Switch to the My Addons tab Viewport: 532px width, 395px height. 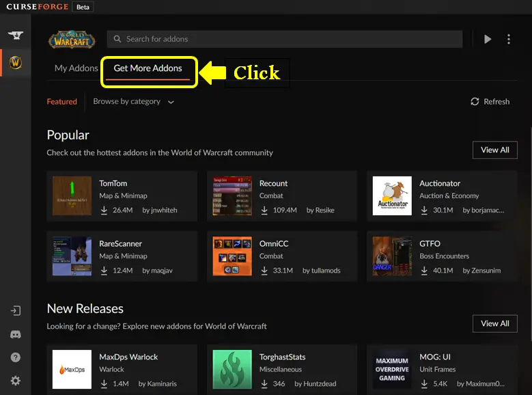(x=76, y=68)
